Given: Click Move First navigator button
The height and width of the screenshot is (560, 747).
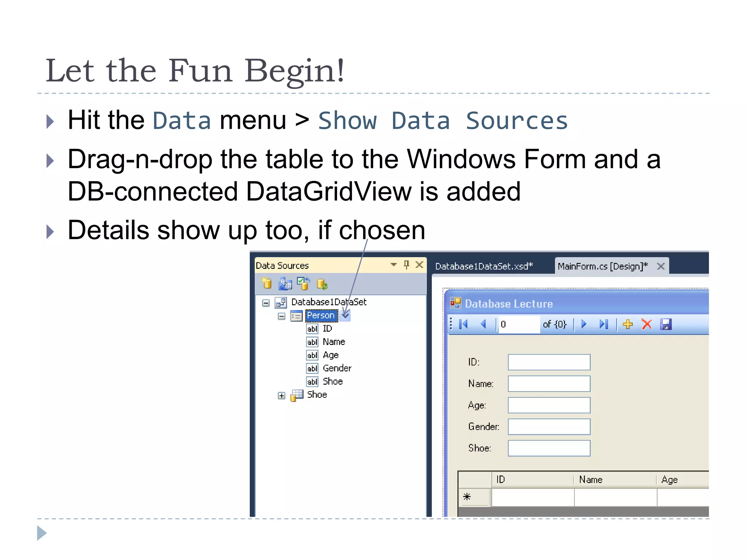Looking at the screenshot, I should 463,324.
